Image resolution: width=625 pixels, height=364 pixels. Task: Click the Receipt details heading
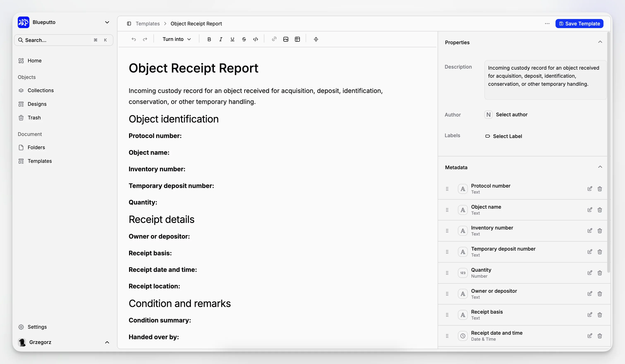pos(162,220)
